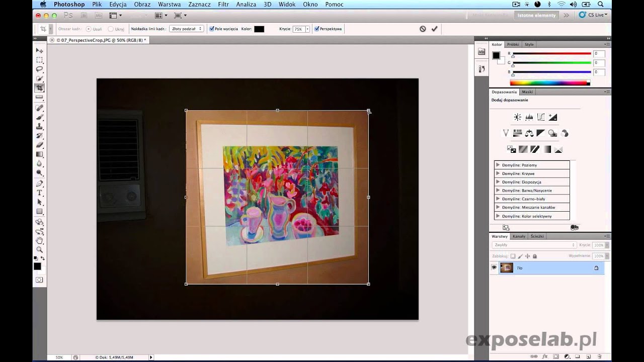
Task: Select the Quick Selection tool
Action: pos(39,78)
